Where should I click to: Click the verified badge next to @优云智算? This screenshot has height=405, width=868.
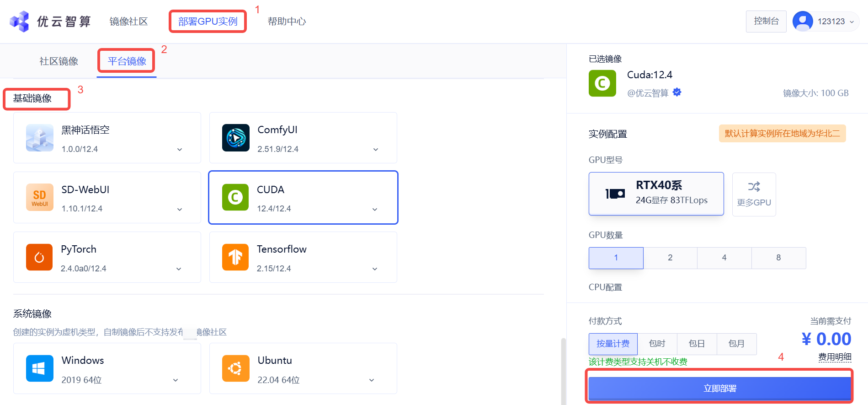click(677, 92)
